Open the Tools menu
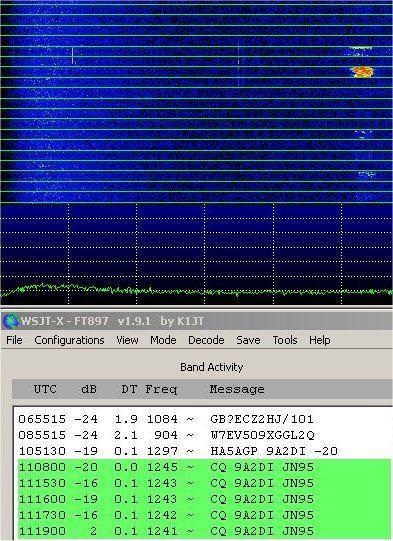The height and width of the screenshot is (541, 393). pyautogui.click(x=285, y=340)
